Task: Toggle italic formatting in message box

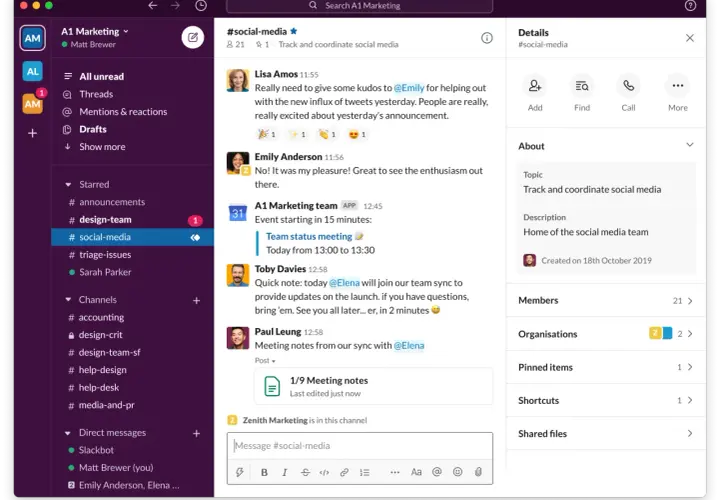Action: tap(285, 472)
